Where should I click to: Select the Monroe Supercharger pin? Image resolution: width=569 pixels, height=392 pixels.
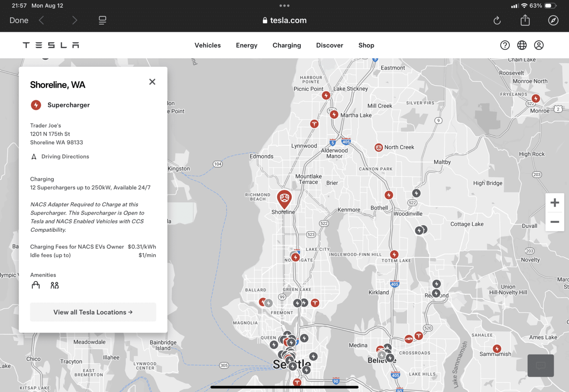[x=536, y=98]
